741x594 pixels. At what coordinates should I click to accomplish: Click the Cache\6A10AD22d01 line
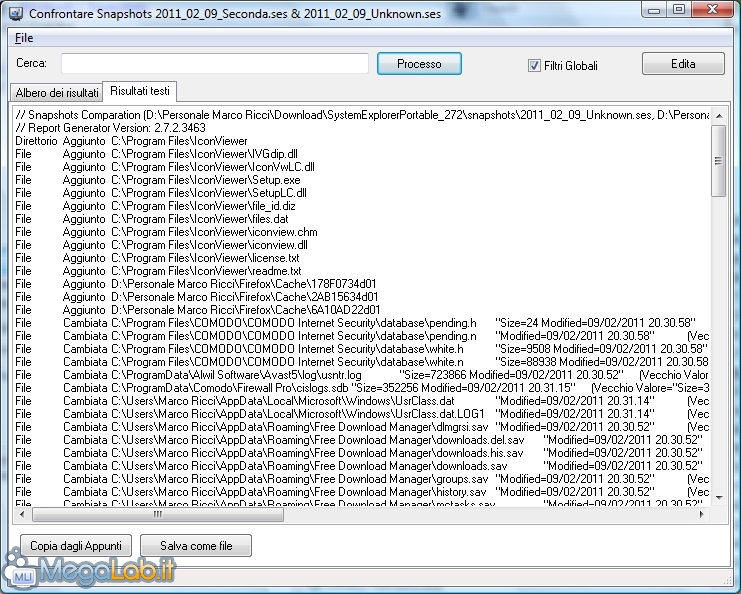198,310
